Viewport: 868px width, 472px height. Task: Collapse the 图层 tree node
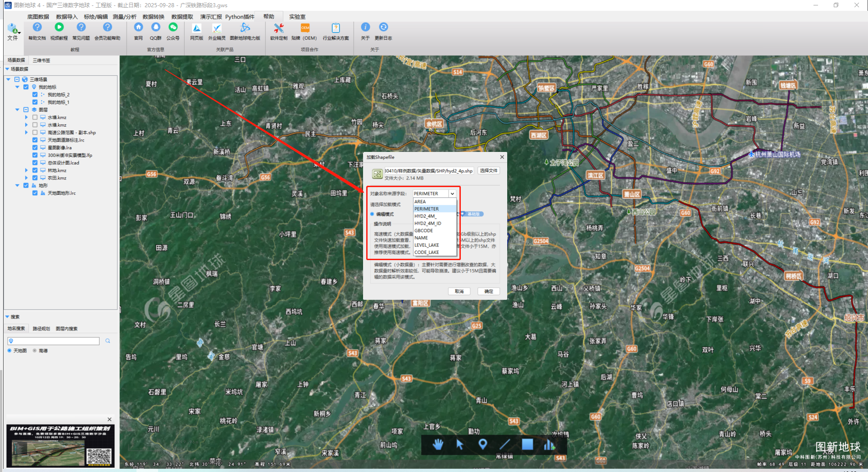(18, 110)
